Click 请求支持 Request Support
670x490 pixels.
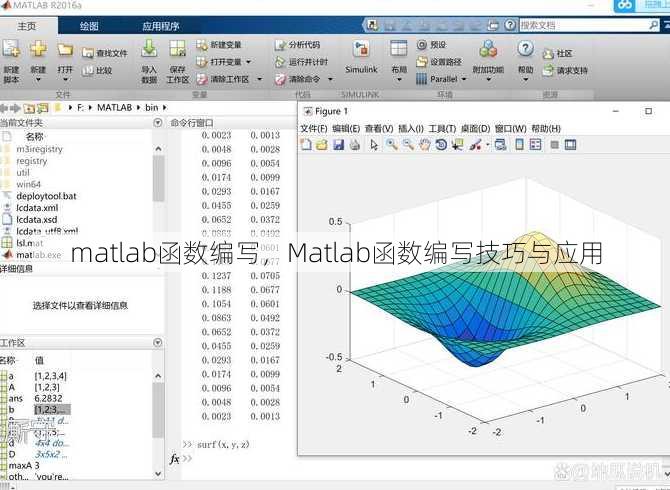tap(565, 70)
